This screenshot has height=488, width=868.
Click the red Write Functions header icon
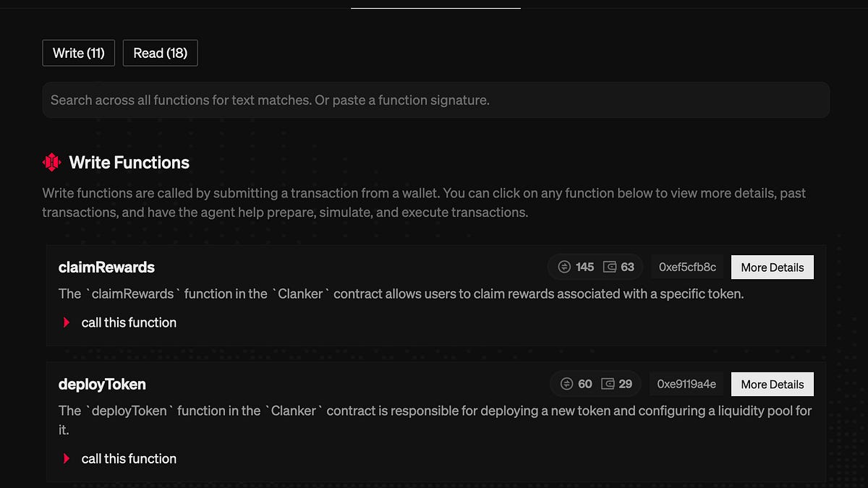51,163
